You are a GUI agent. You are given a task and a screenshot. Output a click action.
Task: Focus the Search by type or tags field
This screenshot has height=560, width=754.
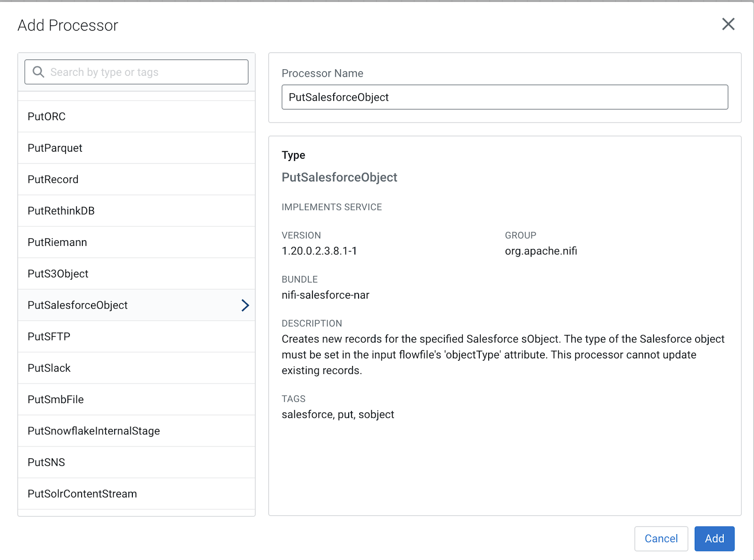pyautogui.click(x=136, y=72)
